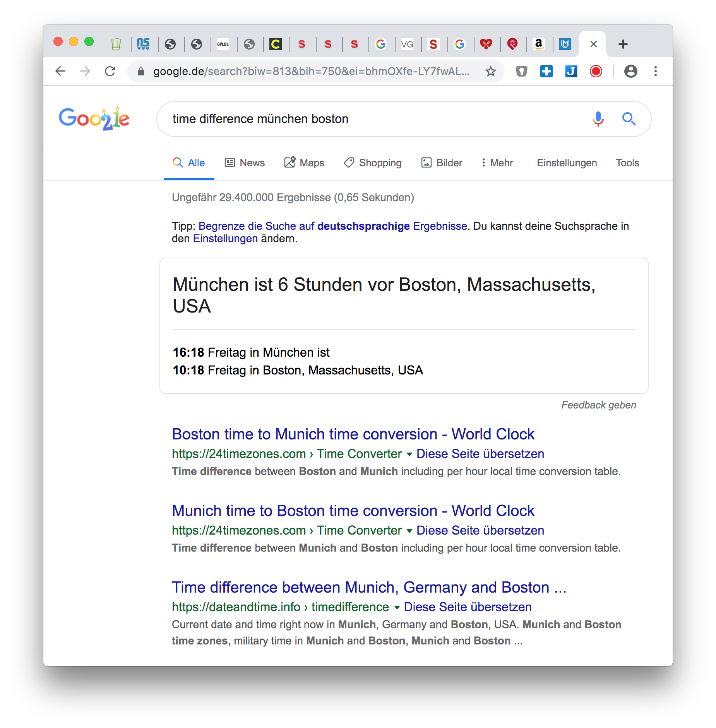Image resolution: width=716 pixels, height=728 pixels.
Task: View site security info via lock icon
Action: 141,71
